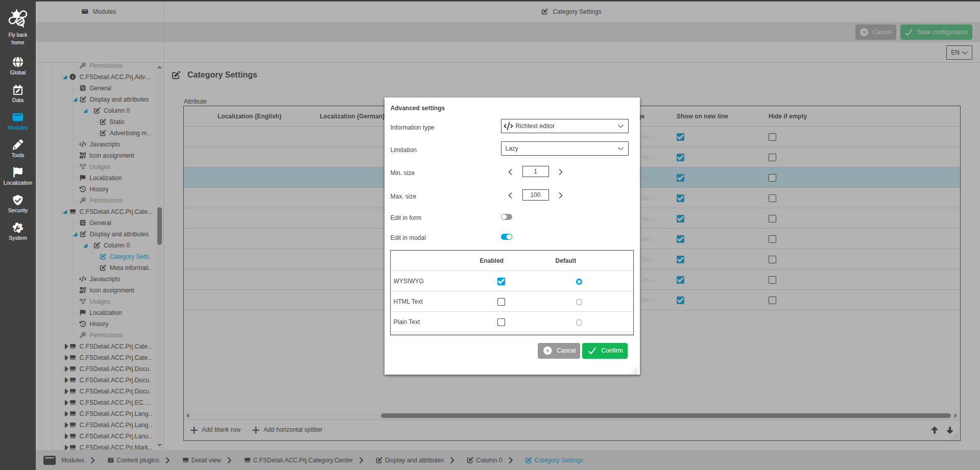Open the EN language dropdown

(959, 53)
